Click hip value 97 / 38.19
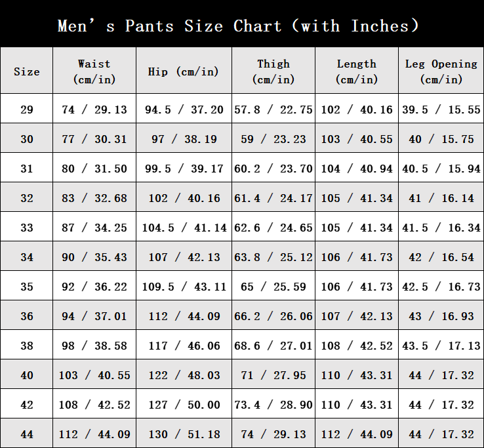This screenshot has width=484, height=448. [184, 139]
